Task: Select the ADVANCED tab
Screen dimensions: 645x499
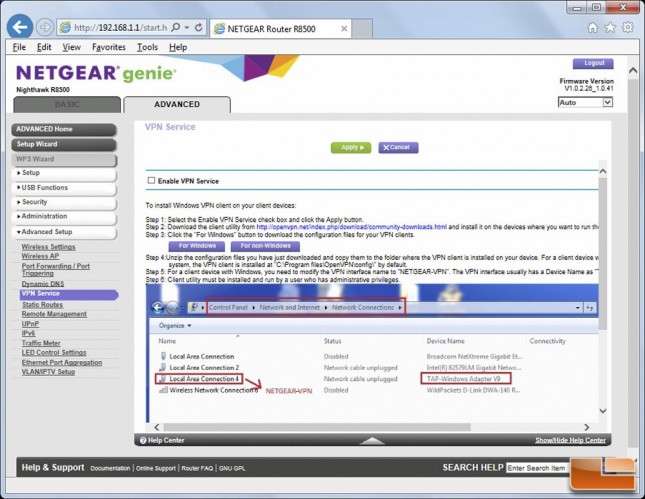Action: [177, 104]
